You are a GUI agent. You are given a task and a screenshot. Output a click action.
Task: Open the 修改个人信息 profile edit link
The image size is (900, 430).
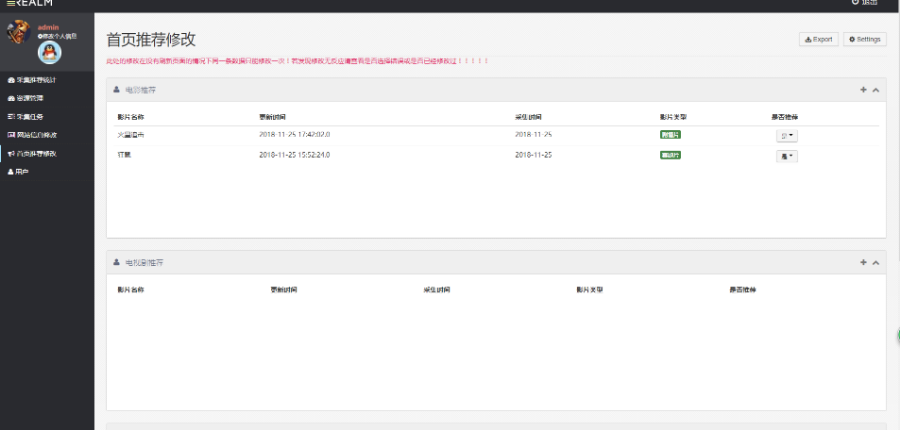click(57, 36)
